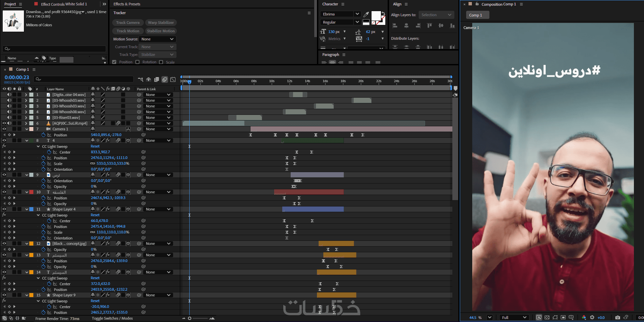Open the Align Layers to Selection dropdown
644x322 pixels.
tap(436, 15)
